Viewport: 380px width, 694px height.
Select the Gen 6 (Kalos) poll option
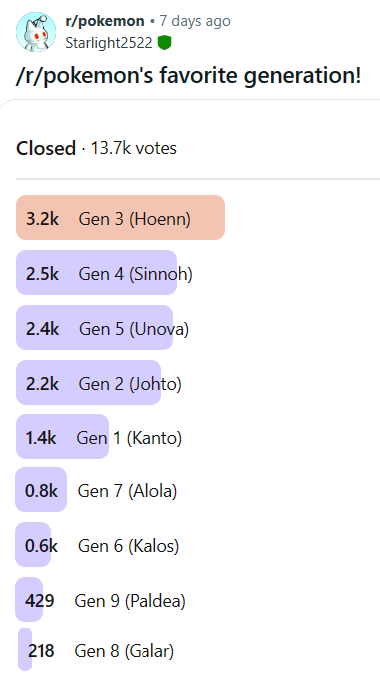(x=97, y=544)
